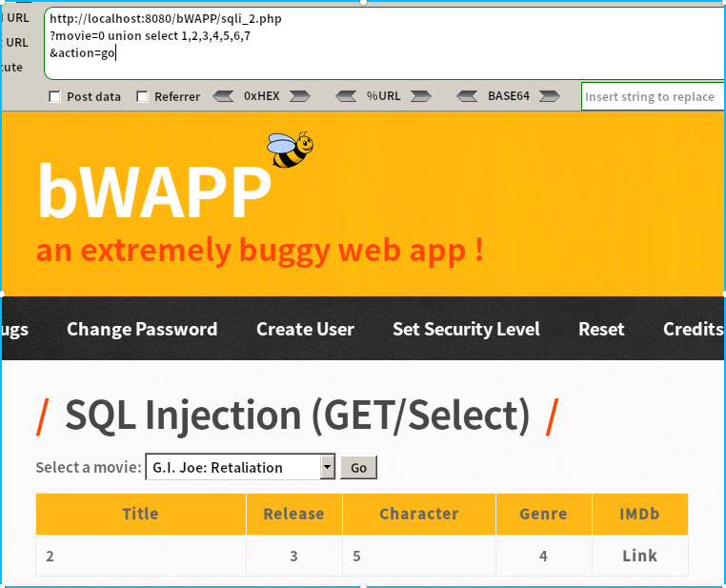The height and width of the screenshot is (588, 726).
Task: Click the bWAPP bee logo
Action: 291,149
